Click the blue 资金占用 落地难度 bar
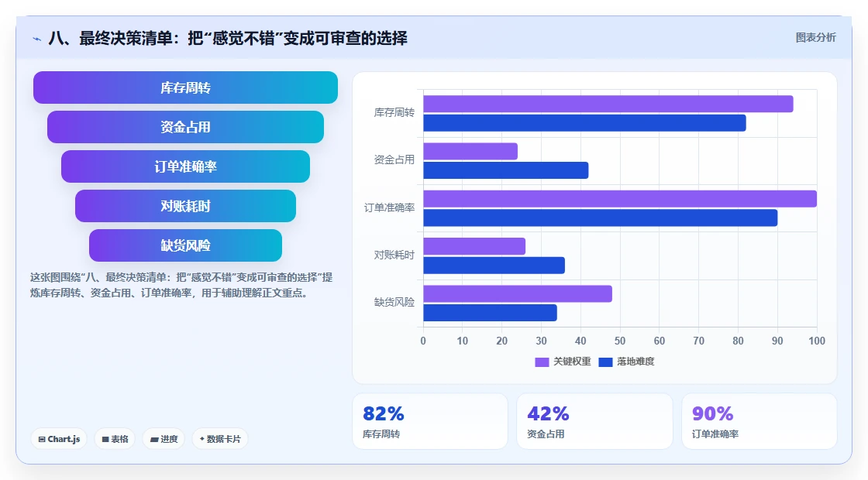Image resolution: width=868 pixels, height=480 pixels. [x=506, y=170]
